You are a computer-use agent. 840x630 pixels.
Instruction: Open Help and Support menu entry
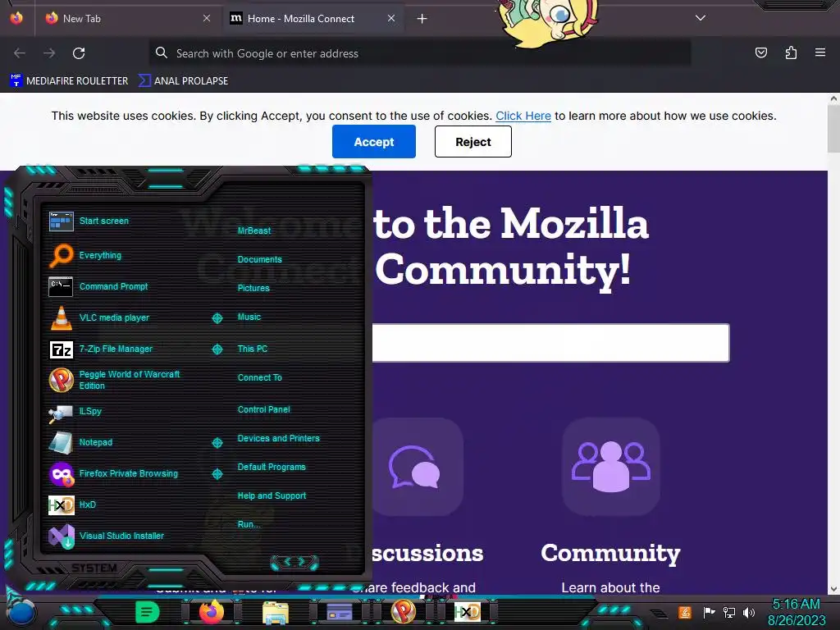click(272, 496)
